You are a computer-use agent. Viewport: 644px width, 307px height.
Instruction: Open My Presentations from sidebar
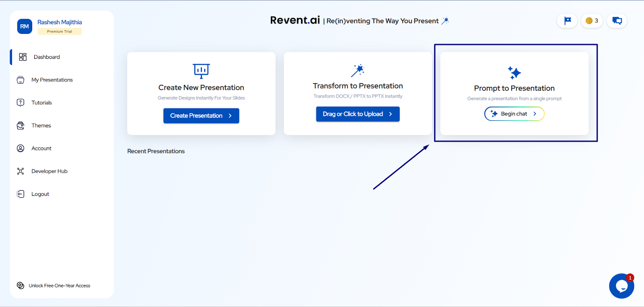pyautogui.click(x=52, y=80)
